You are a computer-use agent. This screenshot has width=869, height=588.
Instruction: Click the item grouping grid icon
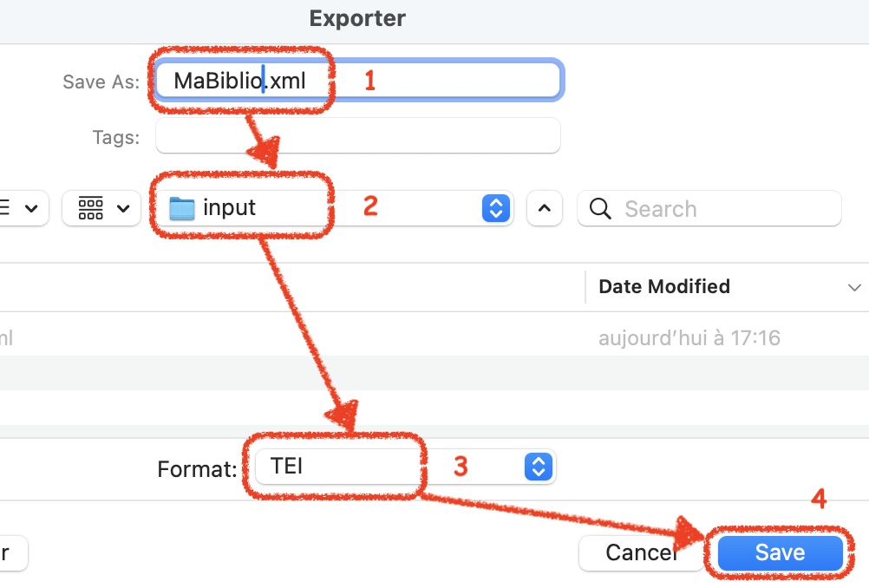pos(91,208)
